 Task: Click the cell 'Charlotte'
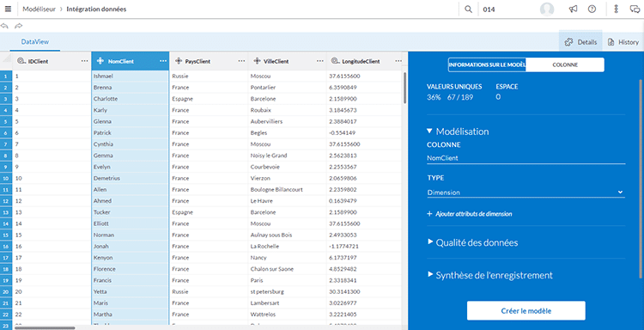coord(131,99)
